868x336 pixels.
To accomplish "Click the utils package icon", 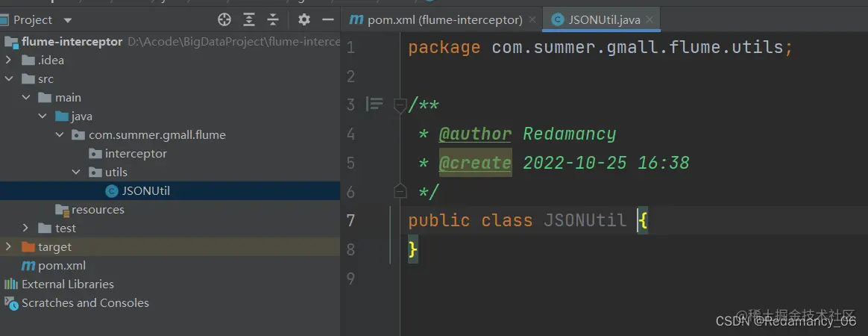I will [95, 172].
